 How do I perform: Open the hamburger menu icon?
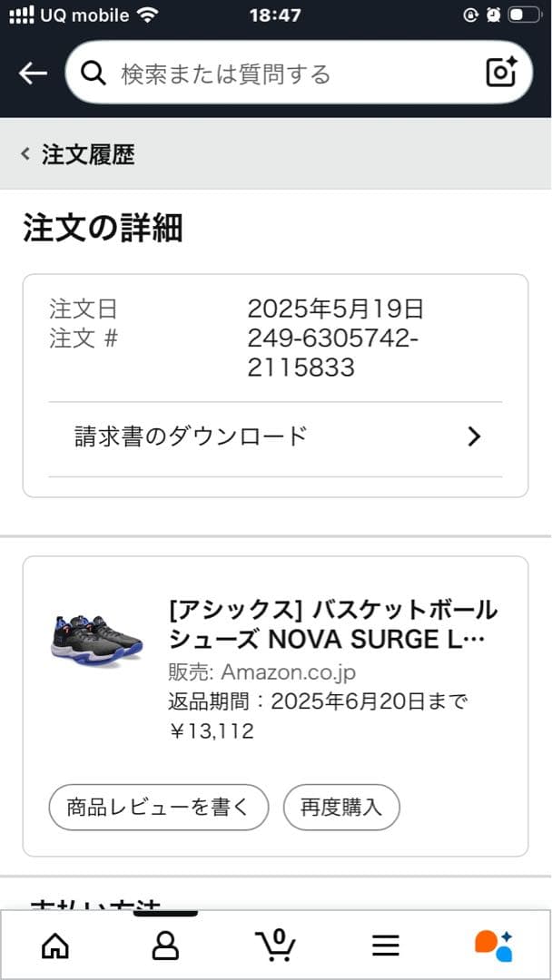386,946
